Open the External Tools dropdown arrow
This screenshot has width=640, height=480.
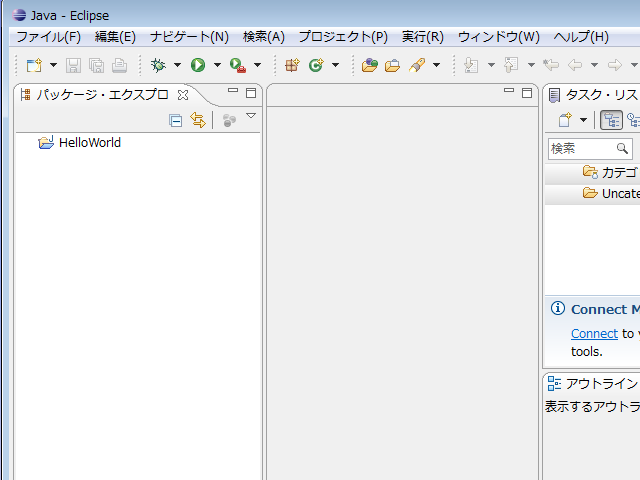pos(258,65)
